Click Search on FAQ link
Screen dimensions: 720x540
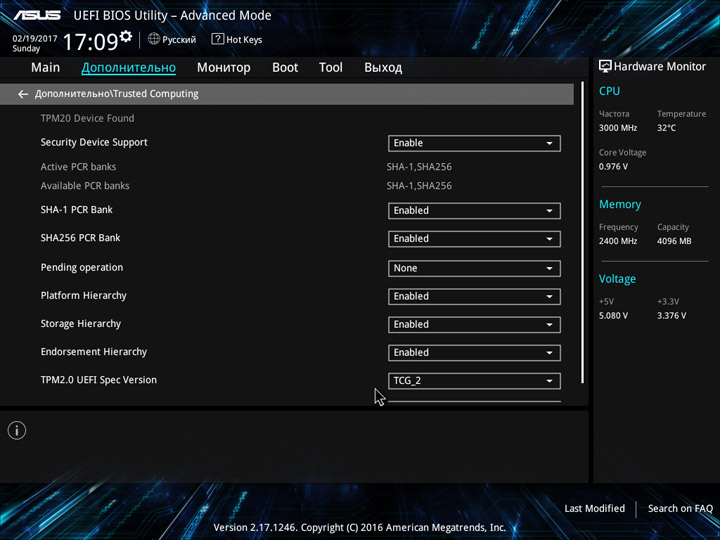click(x=680, y=508)
